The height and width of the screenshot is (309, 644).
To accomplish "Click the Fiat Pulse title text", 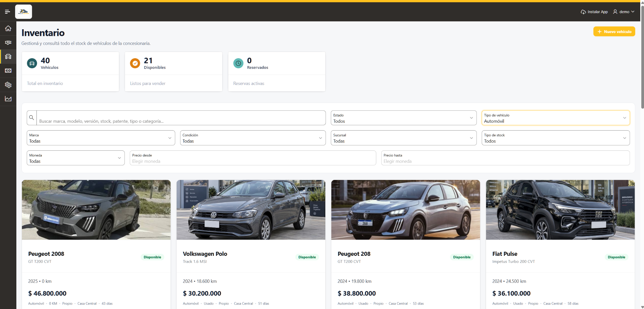I will 505,254.
